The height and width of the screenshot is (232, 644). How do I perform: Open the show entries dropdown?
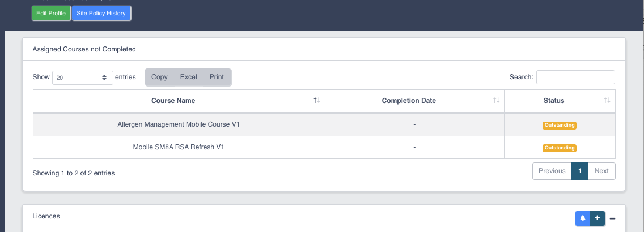pyautogui.click(x=83, y=77)
